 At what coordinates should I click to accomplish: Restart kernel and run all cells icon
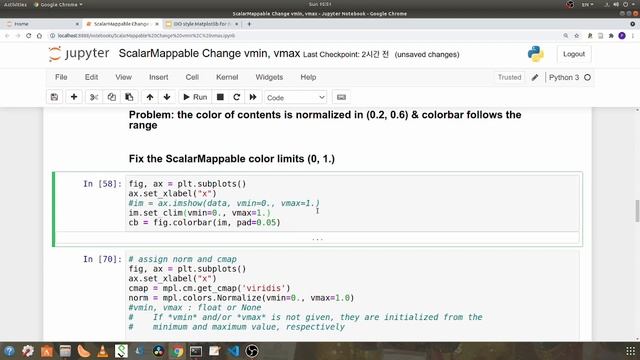pos(253,97)
